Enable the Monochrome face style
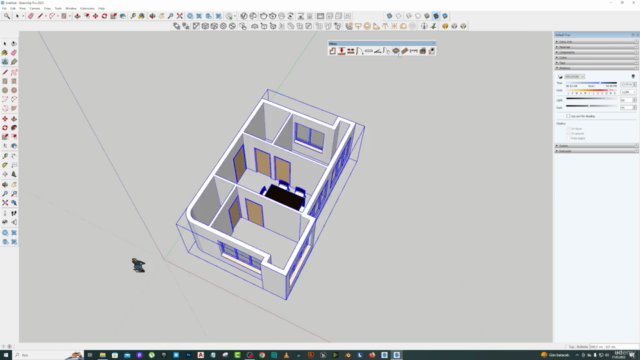 tap(445, 16)
